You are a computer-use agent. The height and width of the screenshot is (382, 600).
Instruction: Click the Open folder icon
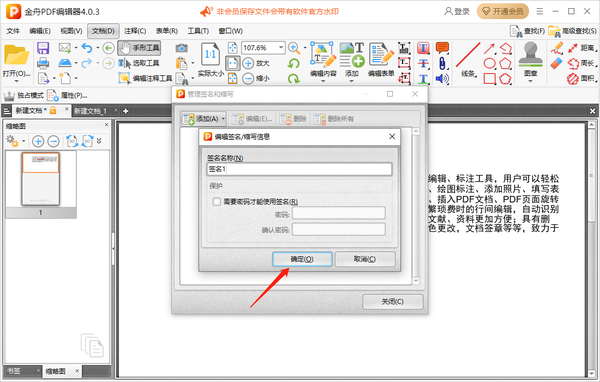[x=16, y=54]
